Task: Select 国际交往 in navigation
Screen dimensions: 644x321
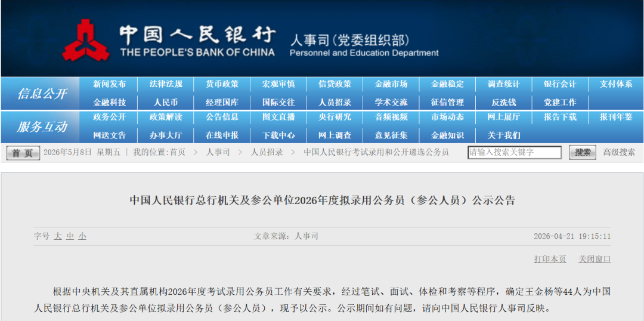Action: pyautogui.click(x=278, y=103)
